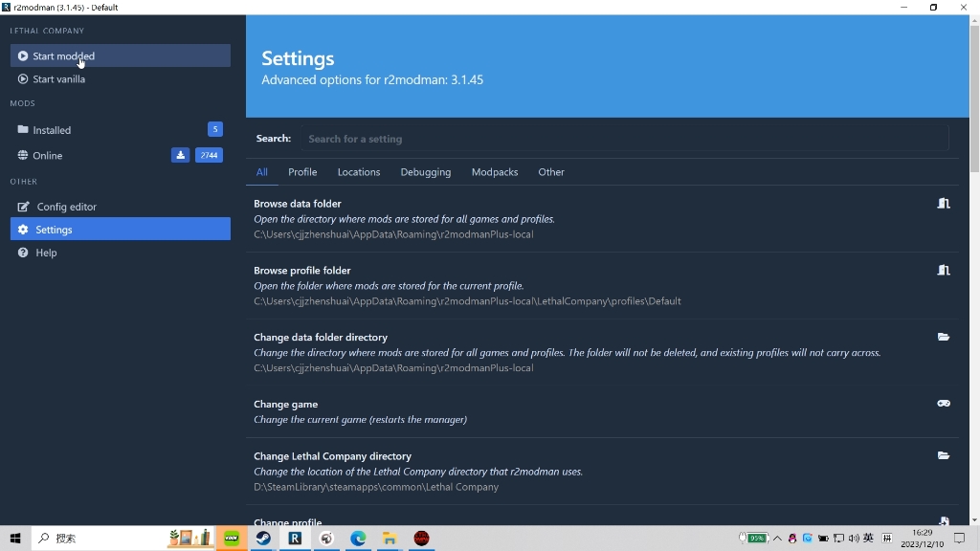
Task: Click folder icon for Change data folder directory
Action: coord(944,337)
